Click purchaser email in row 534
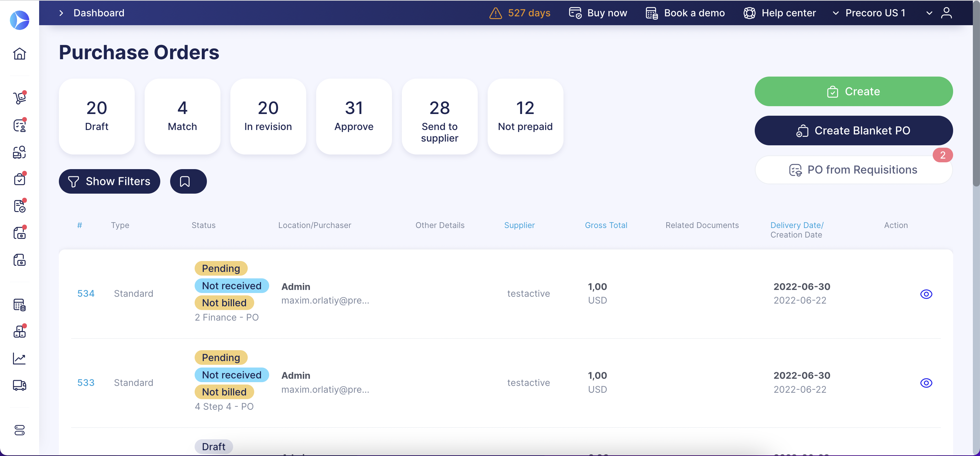 coord(325,300)
